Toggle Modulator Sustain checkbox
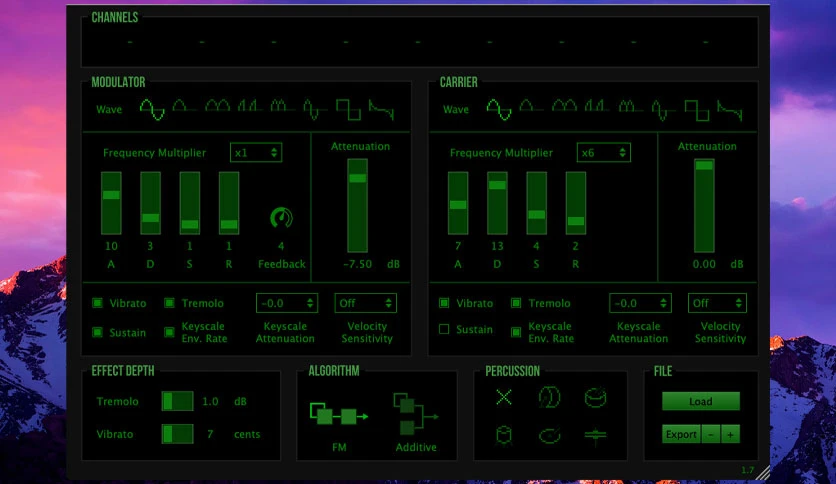The image size is (836, 484). click(x=98, y=332)
